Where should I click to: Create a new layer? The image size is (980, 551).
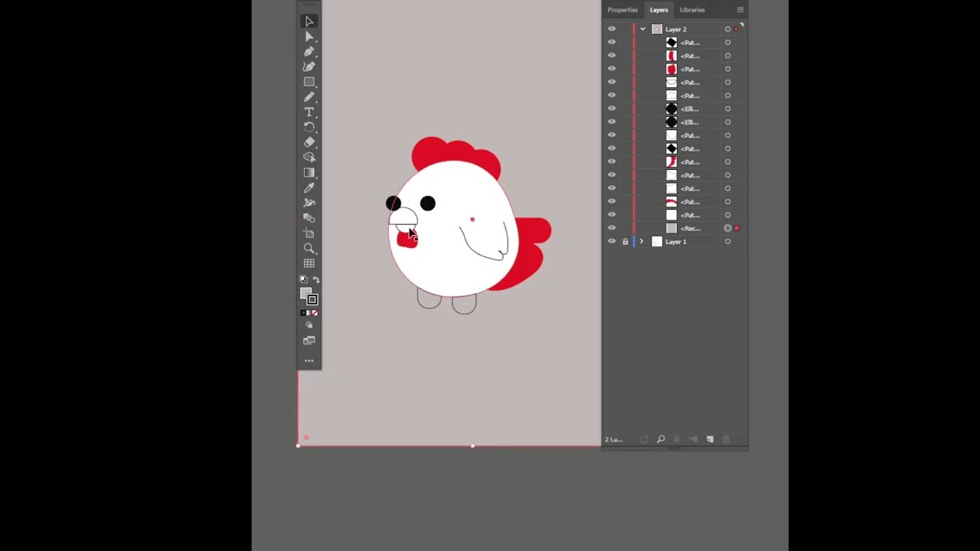point(710,439)
